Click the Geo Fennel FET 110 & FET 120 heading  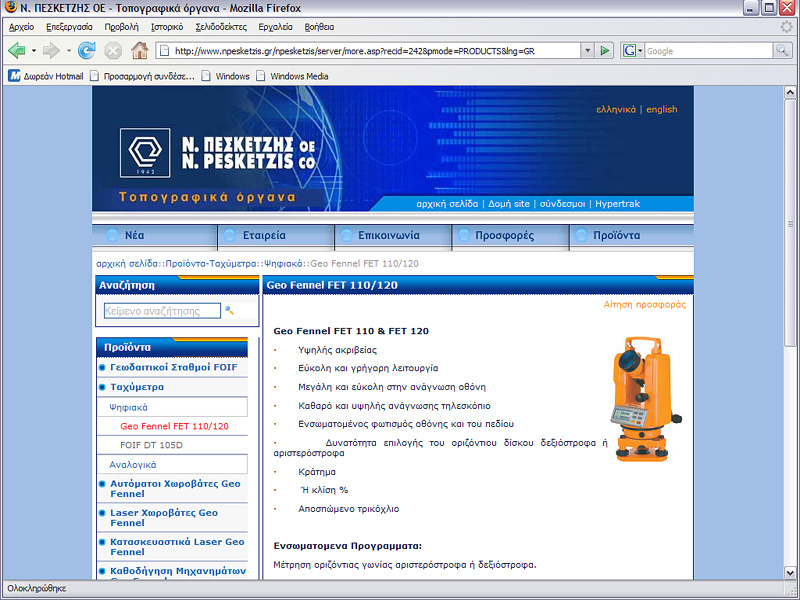[351, 331]
